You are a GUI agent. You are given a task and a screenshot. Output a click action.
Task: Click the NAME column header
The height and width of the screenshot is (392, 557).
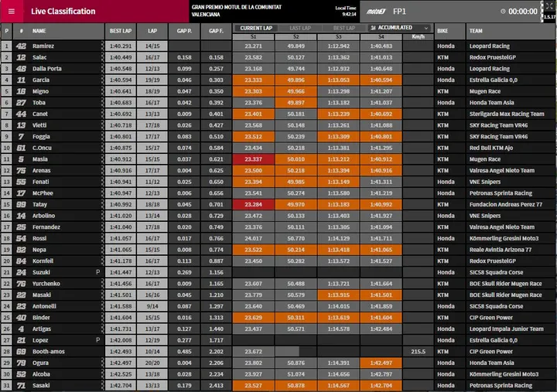point(39,31)
